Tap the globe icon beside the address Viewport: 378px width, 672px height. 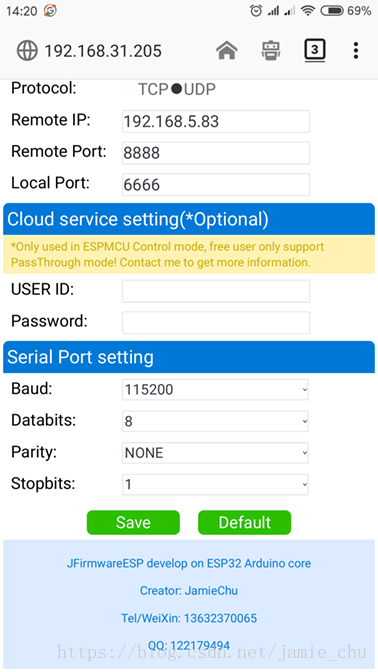pos(27,51)
